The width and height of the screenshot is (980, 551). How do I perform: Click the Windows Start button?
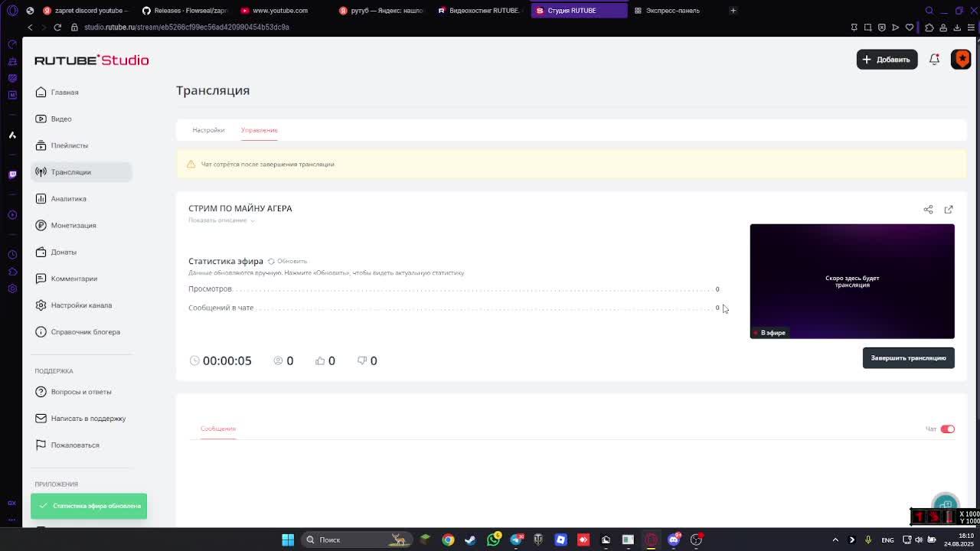pyautogui.click(x=288, y=540)
